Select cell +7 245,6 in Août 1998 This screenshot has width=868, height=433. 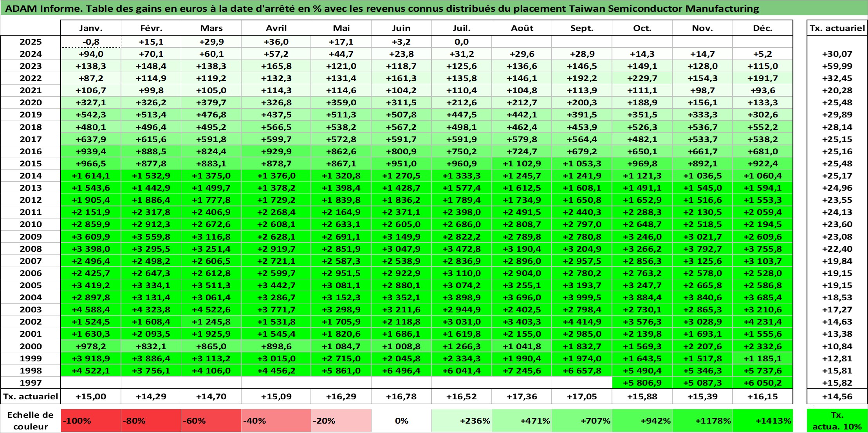522,370
